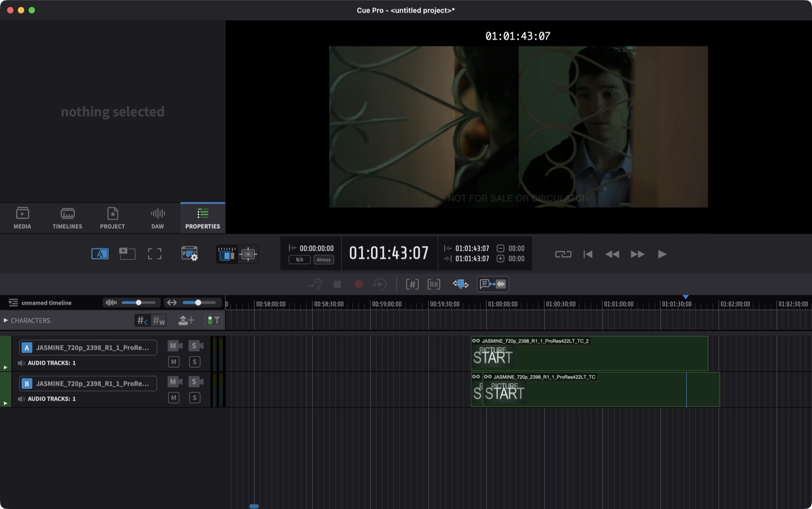Mute audio on track B
This screenshot has width=812, height=509.
point(174,398)
